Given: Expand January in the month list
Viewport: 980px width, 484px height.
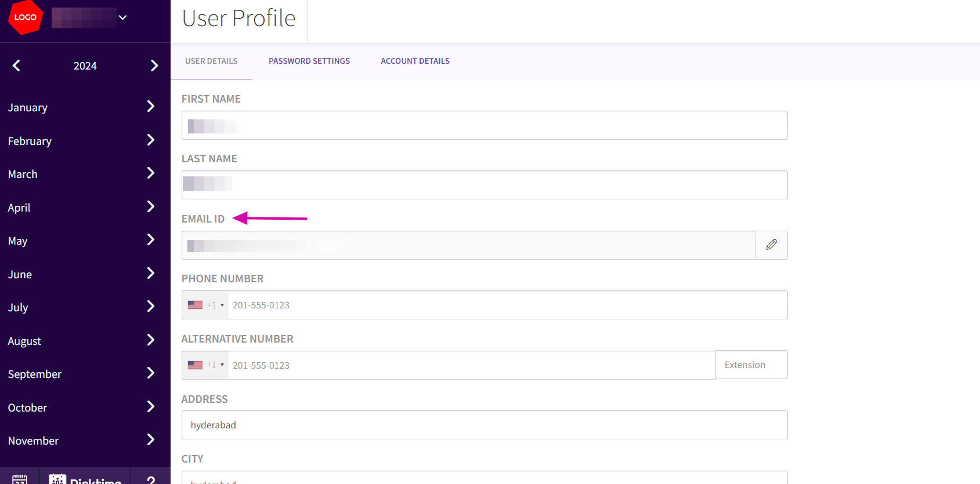Looking at the screenshot, I should (x=150, y=107).
